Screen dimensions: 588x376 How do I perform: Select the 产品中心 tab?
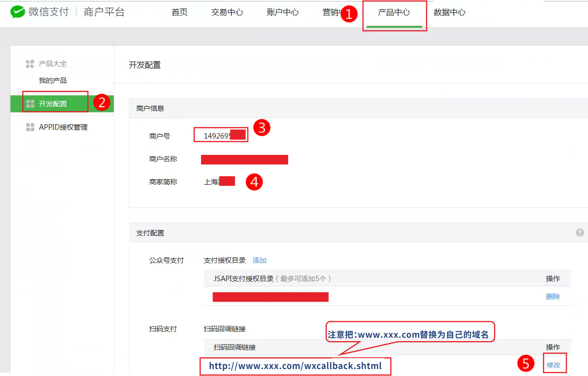[394, 12]
